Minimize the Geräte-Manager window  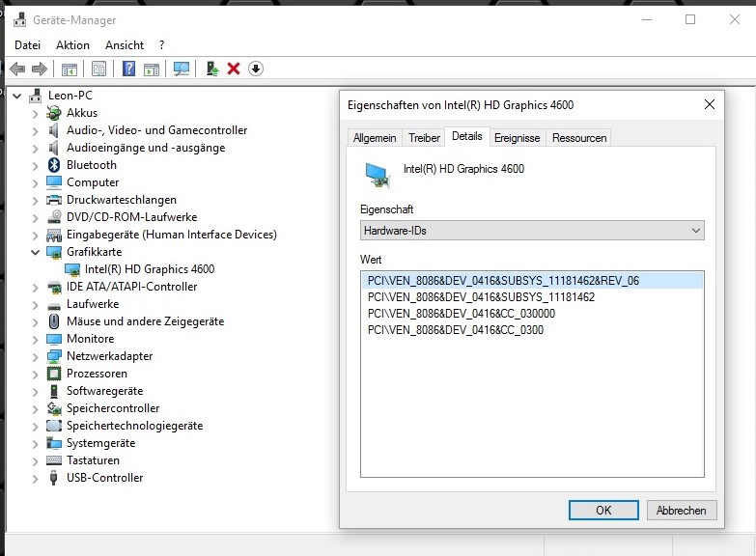point(647,19)
